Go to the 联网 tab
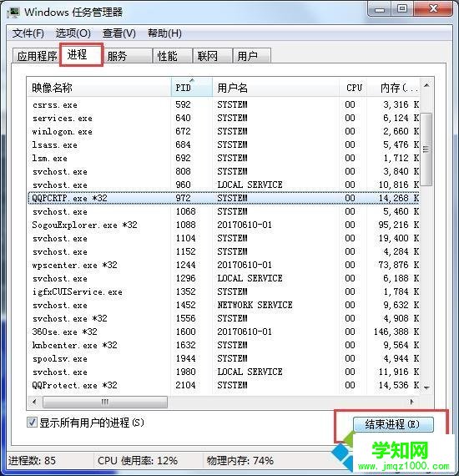The height and width of the screenshot is (476, 459). [212, 56]
